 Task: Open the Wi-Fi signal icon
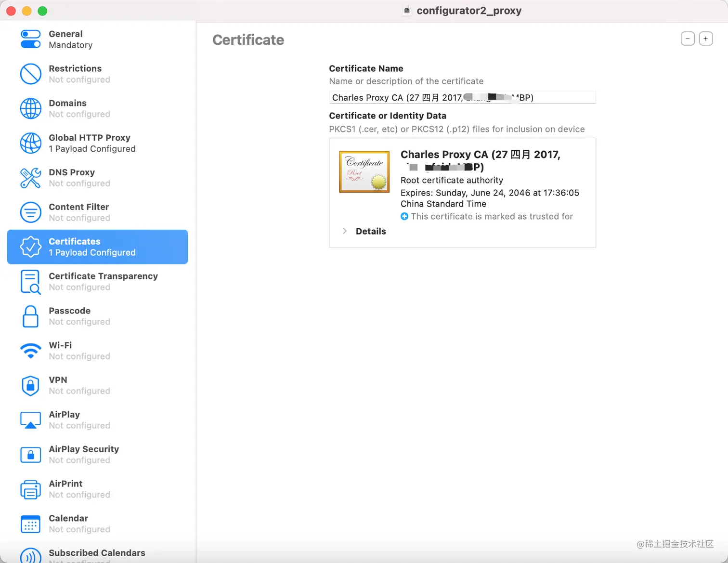tap(30, 351)
